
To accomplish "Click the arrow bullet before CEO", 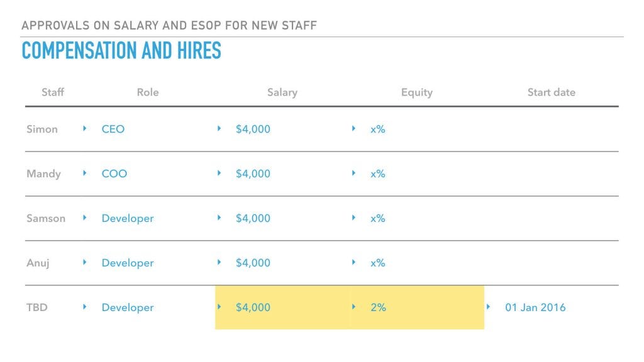I will [85, 128].
